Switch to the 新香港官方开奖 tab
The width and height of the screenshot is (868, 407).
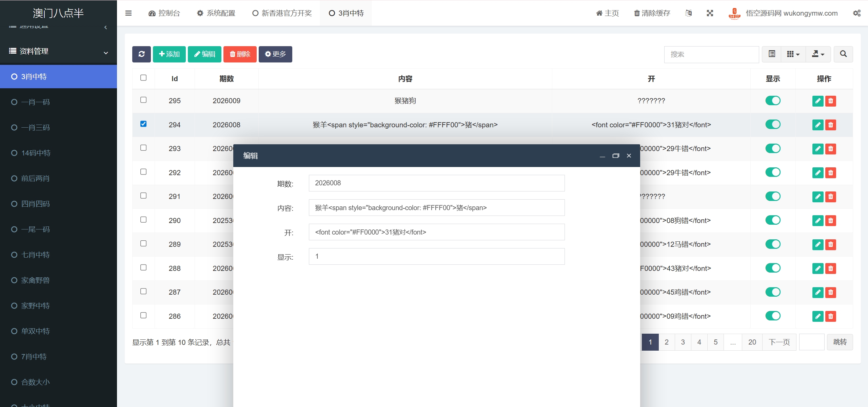(x=282, y=13)
